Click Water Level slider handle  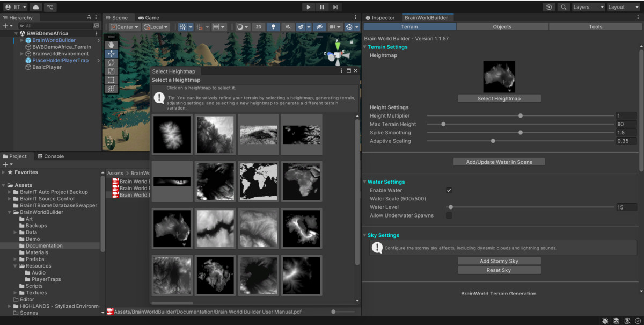tap(451, 207)
